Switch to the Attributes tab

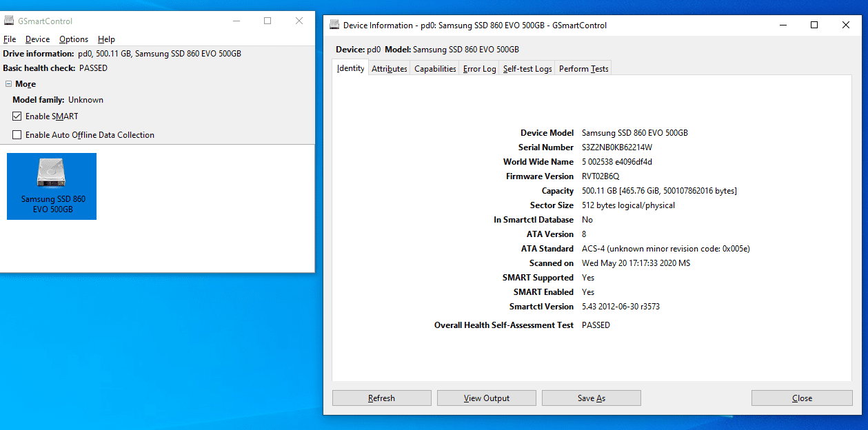[x=390, y=69]
